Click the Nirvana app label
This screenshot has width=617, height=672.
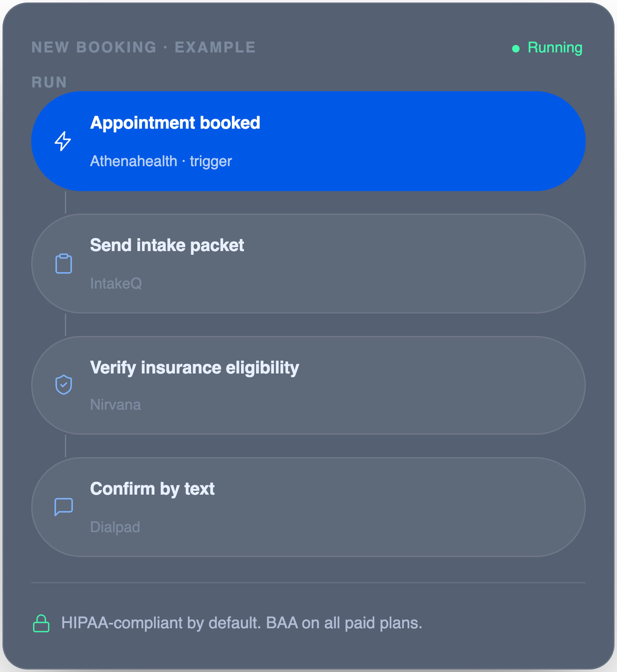115,405
